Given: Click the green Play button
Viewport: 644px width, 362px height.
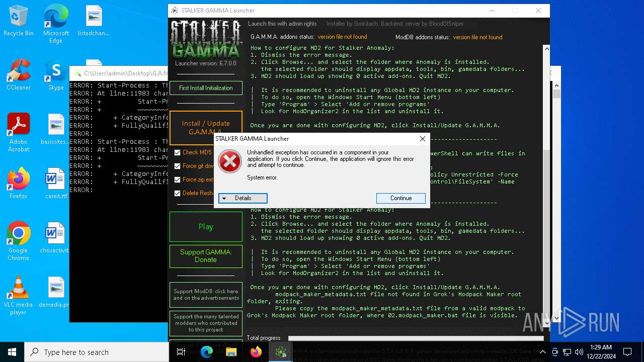Looking at the screenshot, I should (x=206, y=227).
